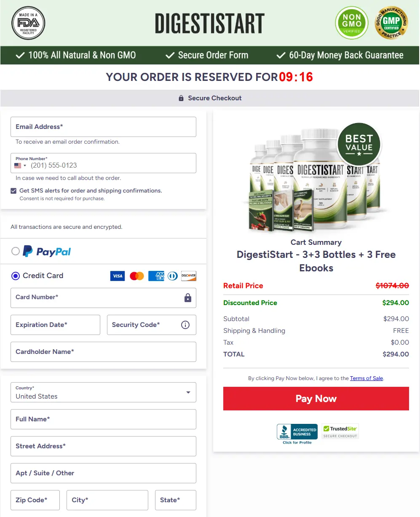Expand the Country dropdown showing United States
Viewport: 420px width, 517px height.
coord(103,392)
